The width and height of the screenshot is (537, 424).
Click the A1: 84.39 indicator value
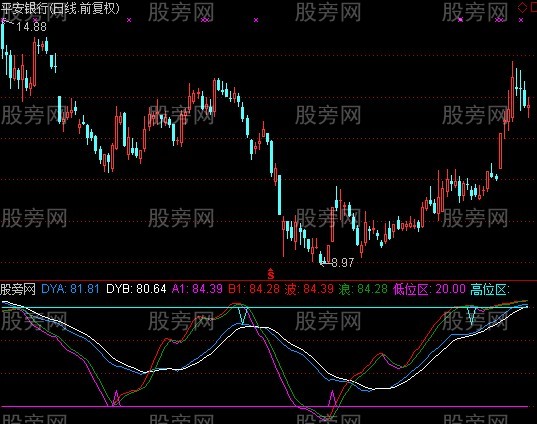[197, 289]
